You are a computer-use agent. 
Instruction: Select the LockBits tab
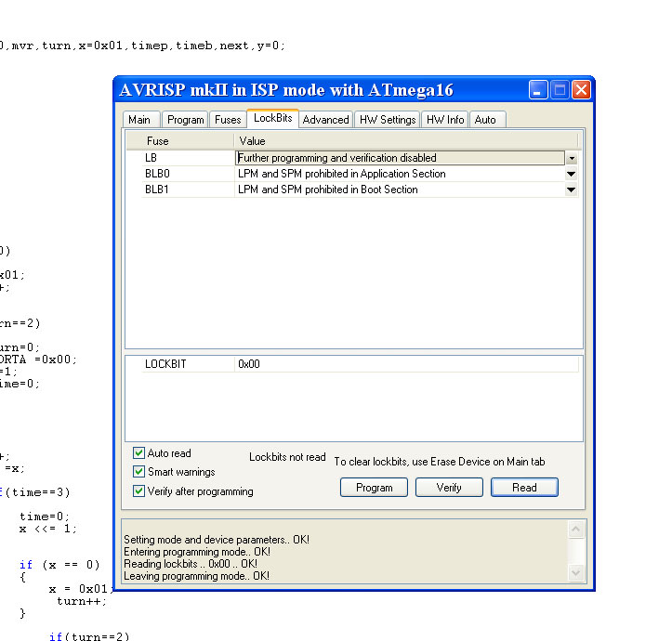tap(273, 118)
